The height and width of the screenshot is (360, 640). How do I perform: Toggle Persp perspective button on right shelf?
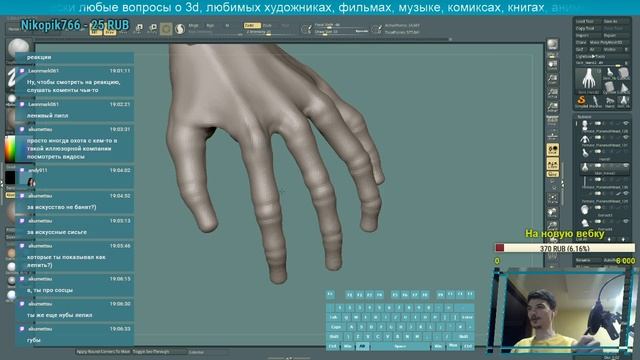[x=552, y=120]
